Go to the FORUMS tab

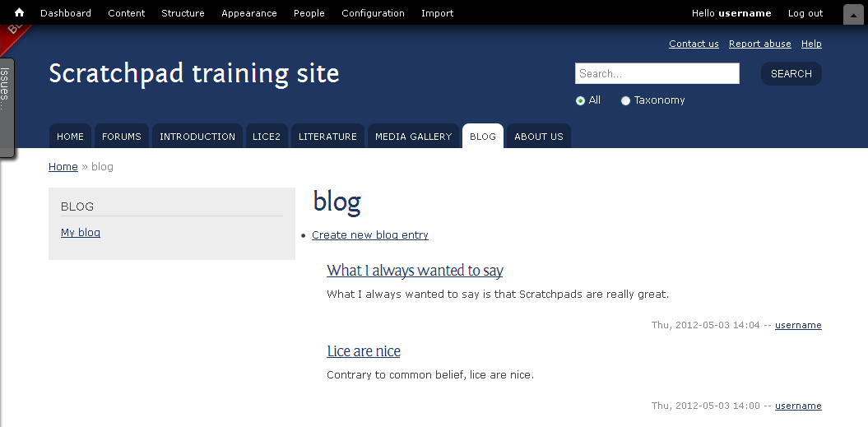(x=122, y=137)
